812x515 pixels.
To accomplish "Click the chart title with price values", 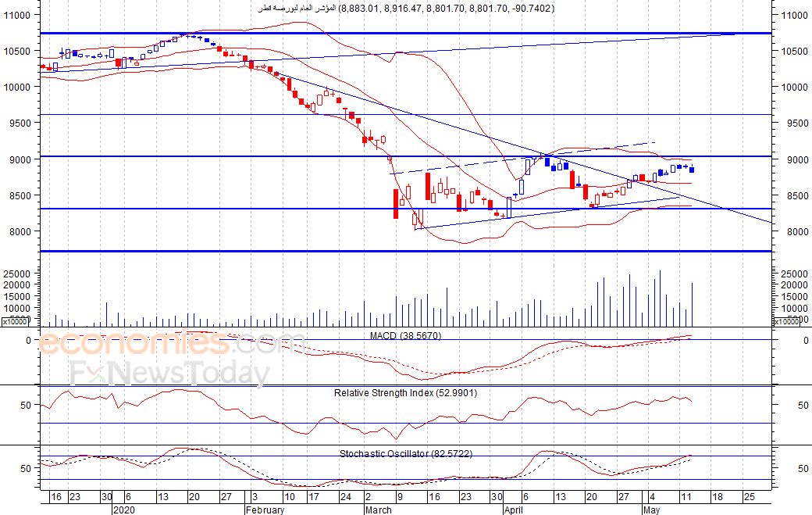I will pyautogui.click(x=406, y=9).
